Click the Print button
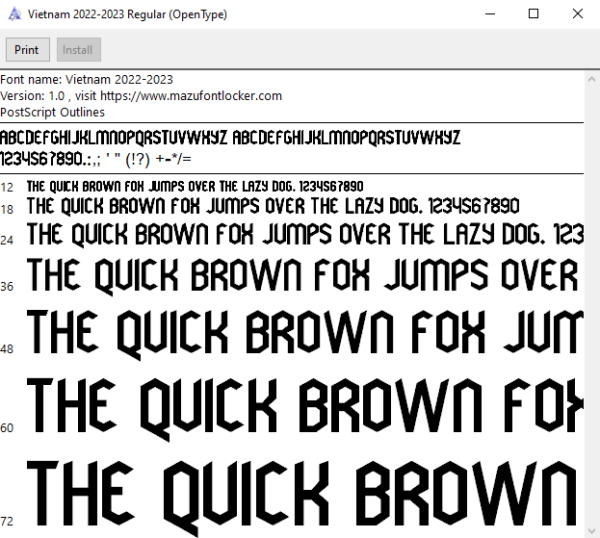 coord(28,50)
